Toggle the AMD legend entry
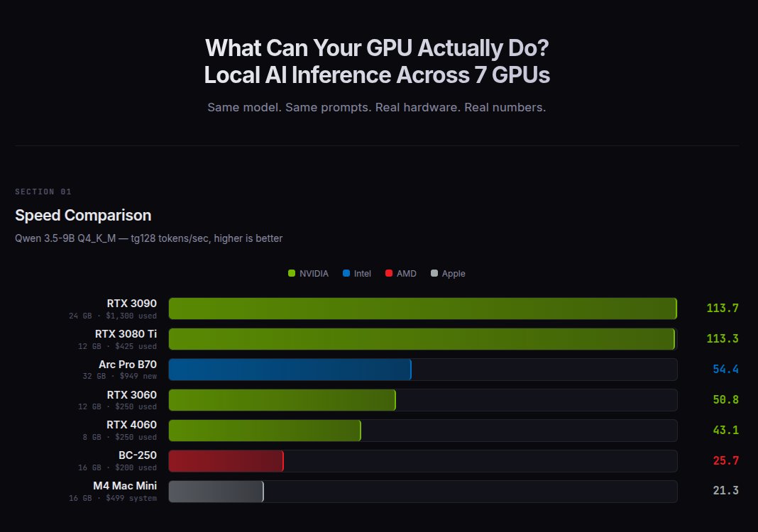 pyautogui.click(x=401, y=274)
